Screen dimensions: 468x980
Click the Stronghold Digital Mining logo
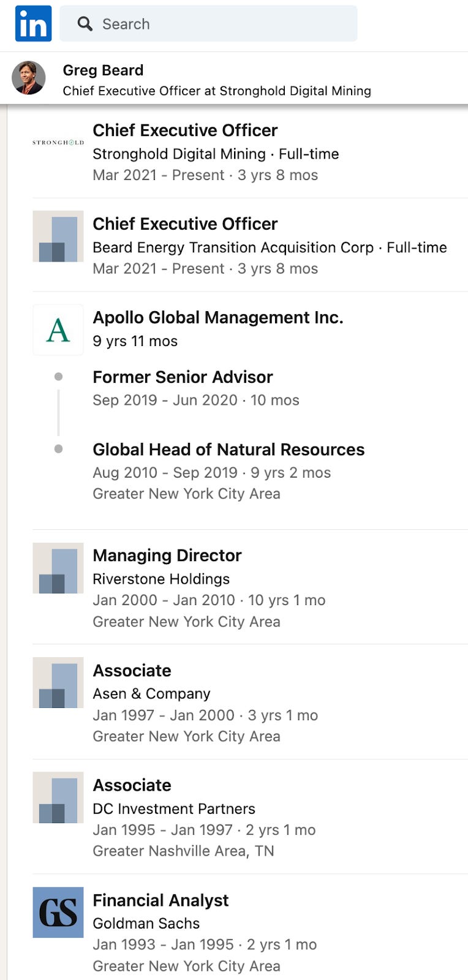(x=58, y=142)
